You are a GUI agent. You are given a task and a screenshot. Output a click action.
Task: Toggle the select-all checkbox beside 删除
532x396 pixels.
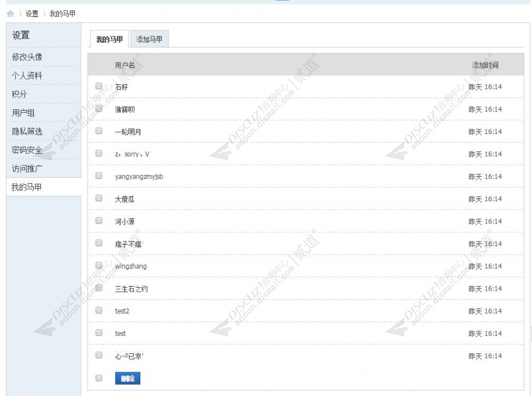(x=99, y=378)
